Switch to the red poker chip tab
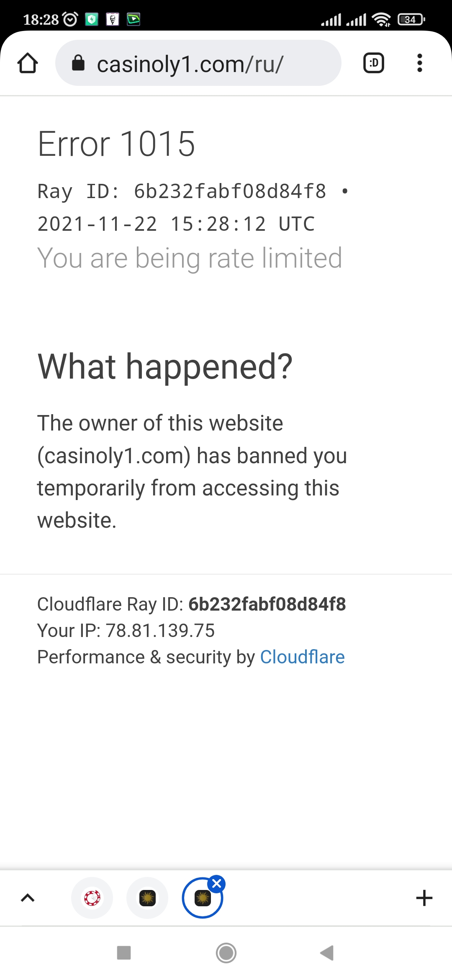 [x=92, y=897]
